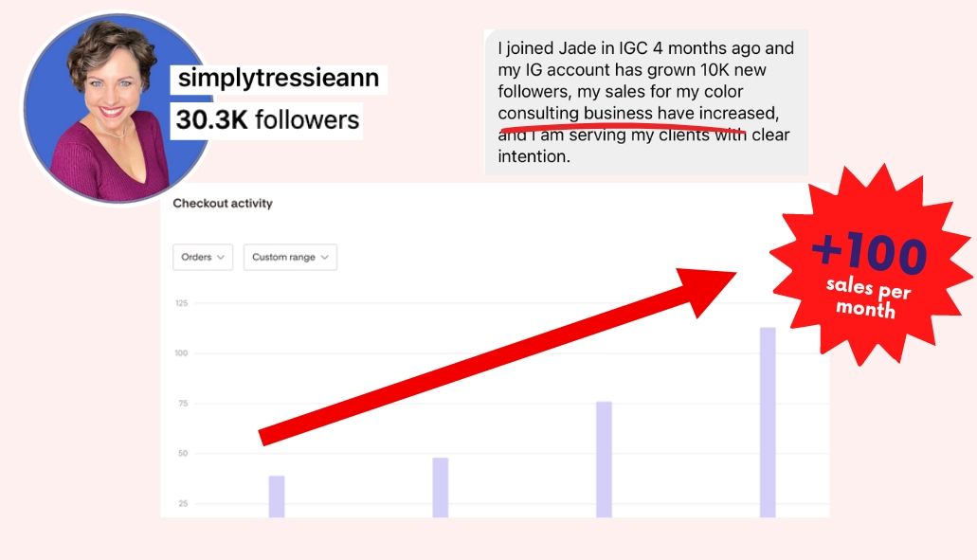Select the third purple bar
Image resolution: width=977 pixels, height=560 pixels.
tap(604, 460)
